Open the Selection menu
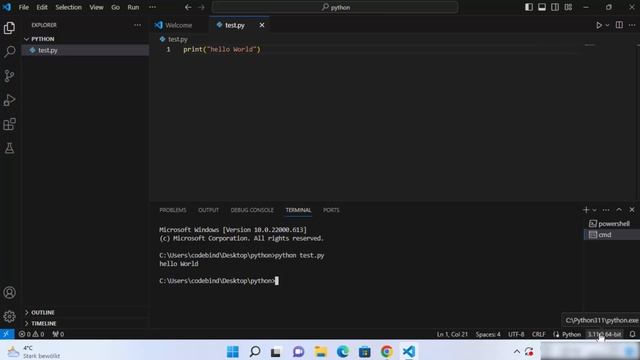The width and height of the screenshot is (640, 360). [69, 7]
